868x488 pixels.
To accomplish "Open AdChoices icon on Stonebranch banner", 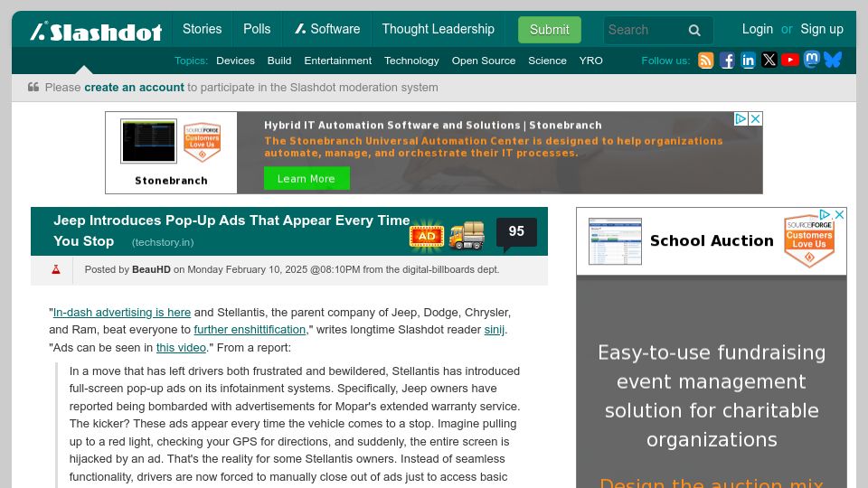I will 741,118.
